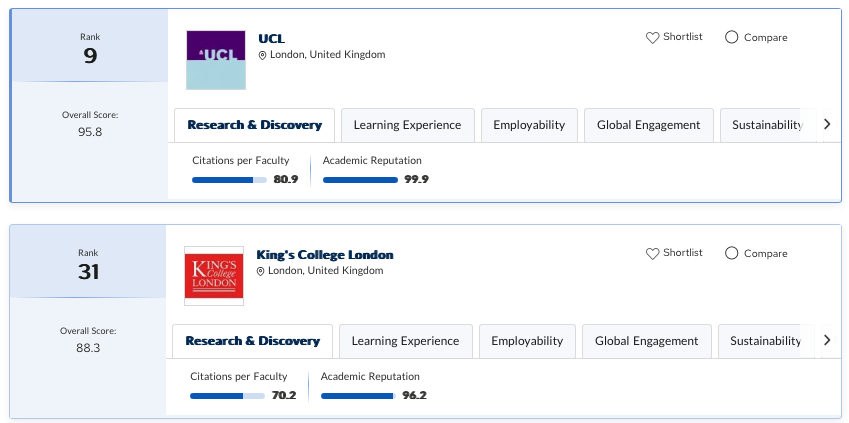Click the location pin icon under UCL
The height and width of the screenshot is (423, 849).
[263, 55]
